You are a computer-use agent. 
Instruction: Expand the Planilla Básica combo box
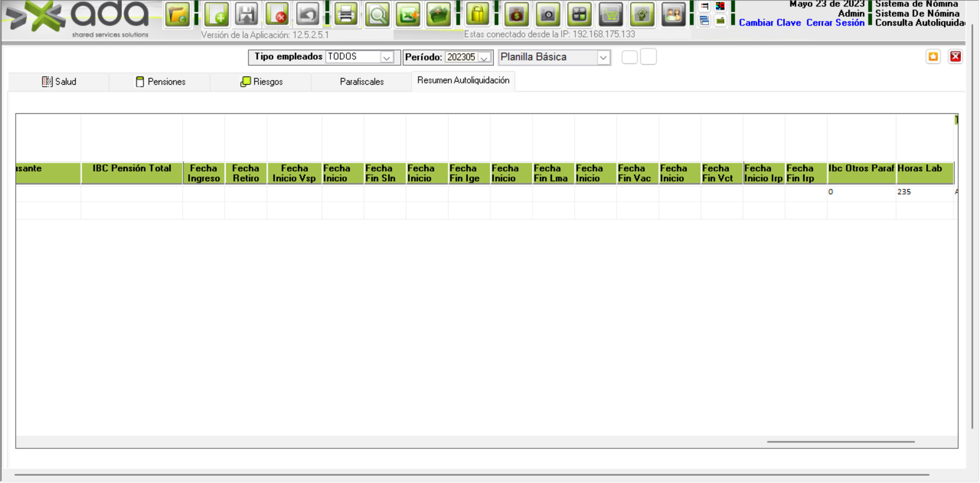(x=603, y=57)
